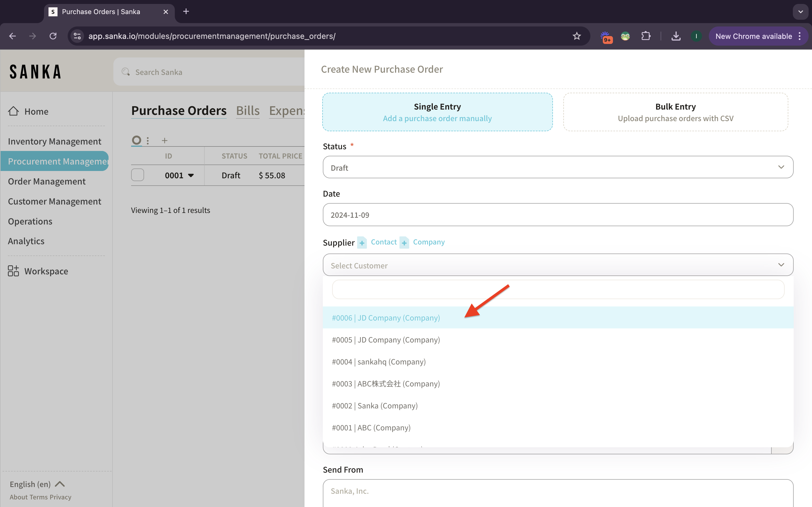Open the browser Extensions puzzle icon
The width and height of the screenshot is (812, 507).
(646, 36)
